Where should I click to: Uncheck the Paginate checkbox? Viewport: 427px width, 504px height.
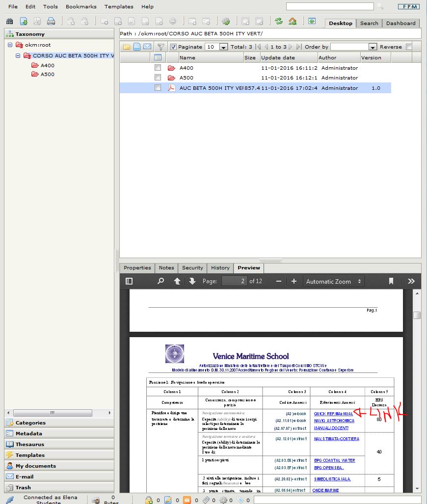pyautogui.click(x=173, y=47)
